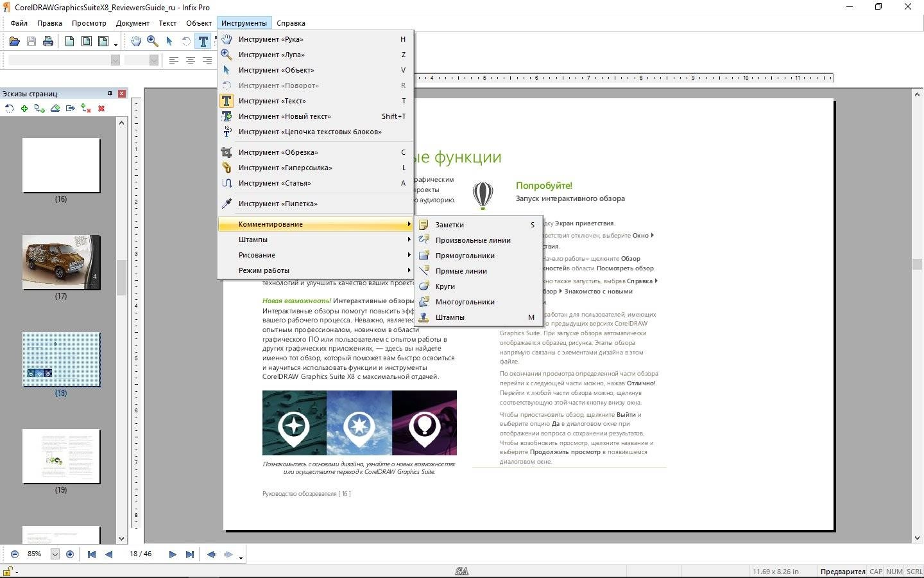Choose Инструмент «Обрезка» from menu

(316, 152)
